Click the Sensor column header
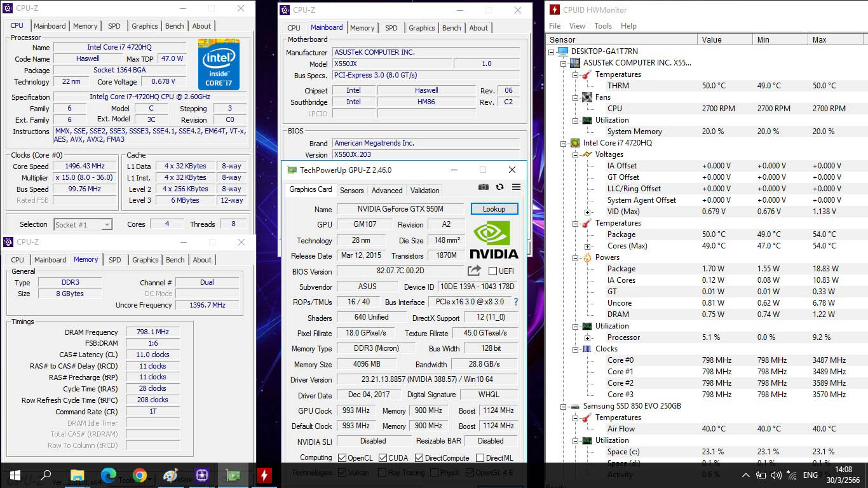Screen dimensions: 868x488 point(621,39)
